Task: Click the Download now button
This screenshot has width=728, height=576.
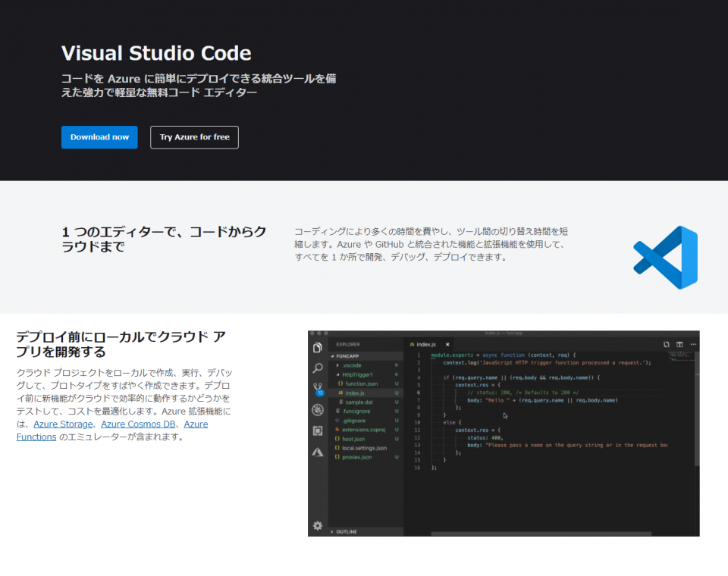Action: tap(99, 137)
